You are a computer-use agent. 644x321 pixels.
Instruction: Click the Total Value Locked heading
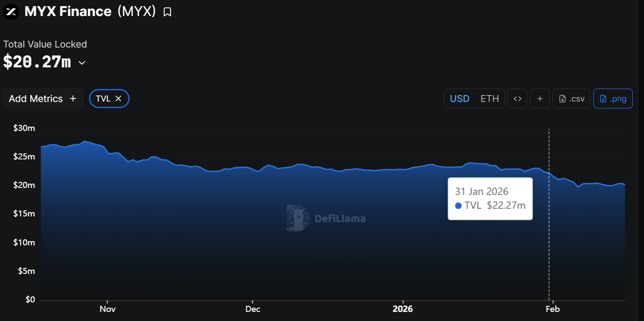tap(45, 44)
